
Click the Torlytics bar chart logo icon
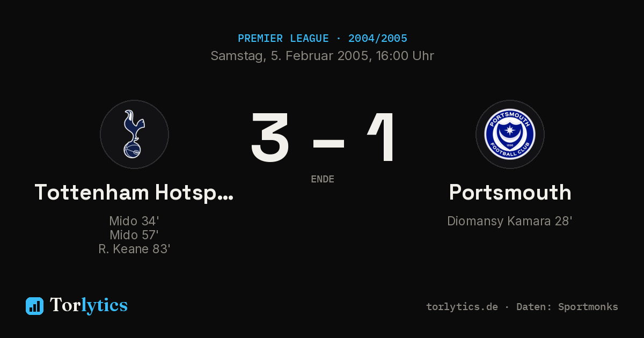34,306
